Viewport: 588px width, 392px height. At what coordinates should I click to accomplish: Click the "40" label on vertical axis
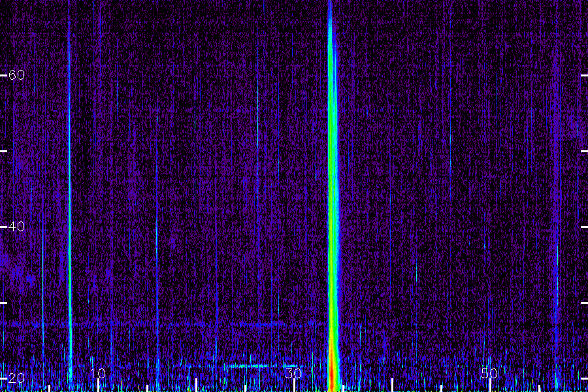click(x=16, y=227)
